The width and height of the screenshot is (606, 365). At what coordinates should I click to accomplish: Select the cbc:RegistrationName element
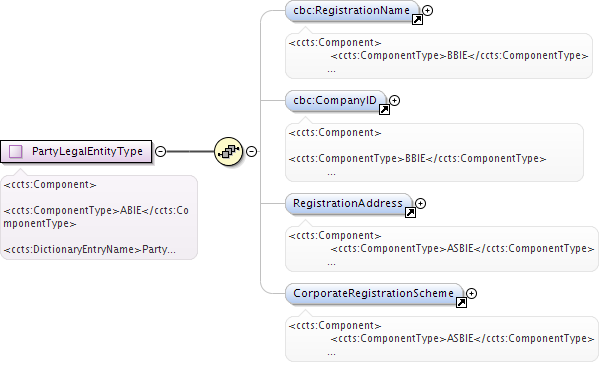click(x=352, y=11)
